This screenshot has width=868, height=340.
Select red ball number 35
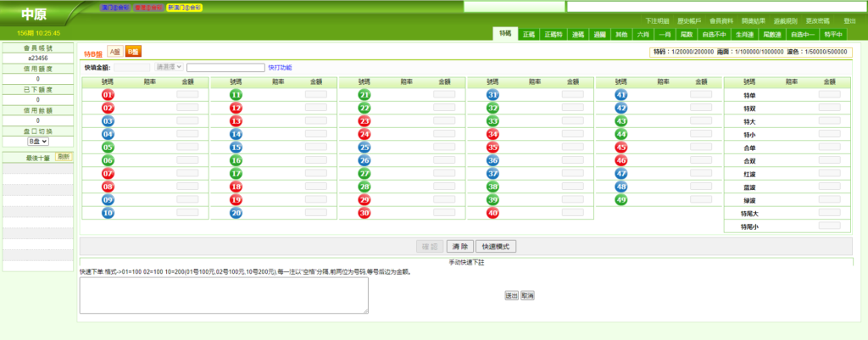pyautogui.click(x=493, y=148)
